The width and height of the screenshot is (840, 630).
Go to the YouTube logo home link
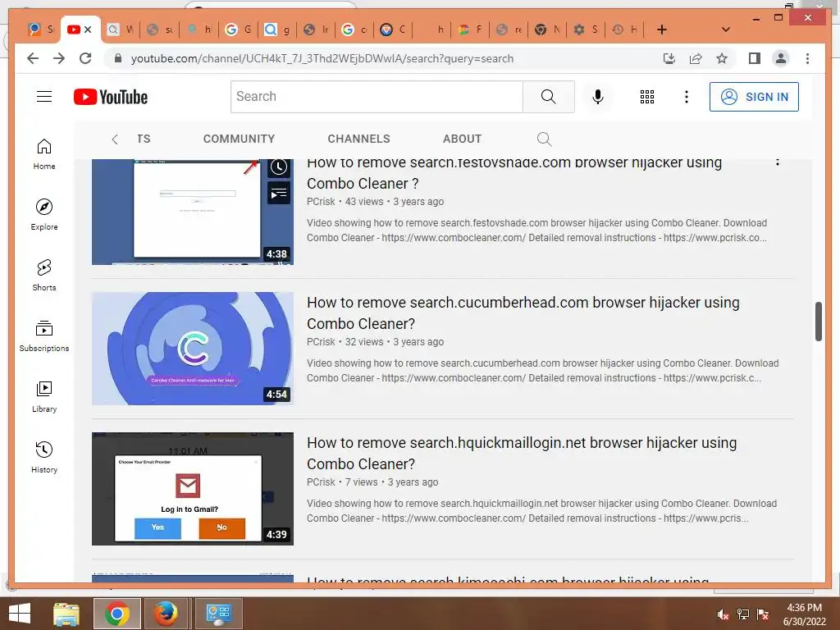[111, 97]
